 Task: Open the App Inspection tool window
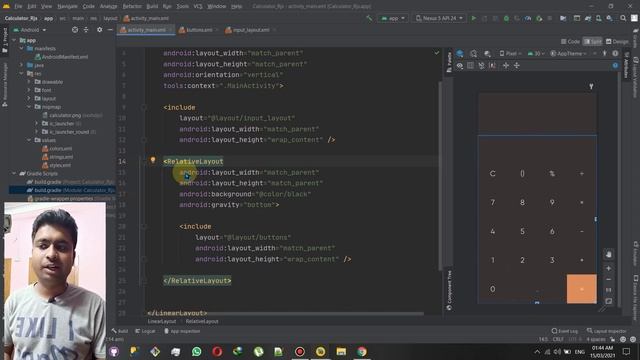pyautogui.click(x=182, y=331)
